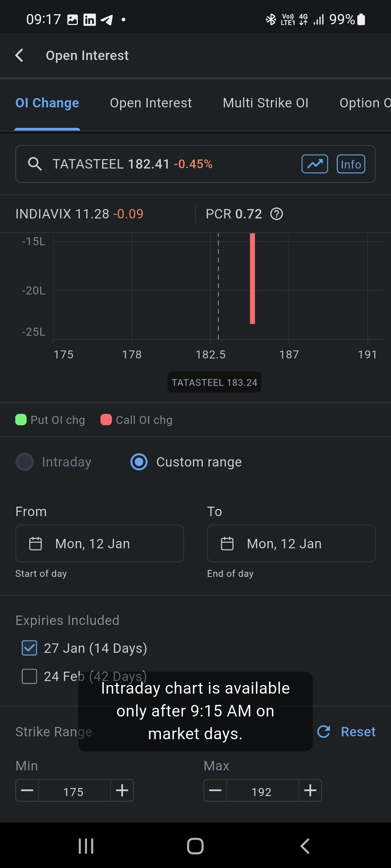The width and height of the screenshot is (391, 868).
Task: Tap the Reset refresh icon
Action: coord(324,731)
